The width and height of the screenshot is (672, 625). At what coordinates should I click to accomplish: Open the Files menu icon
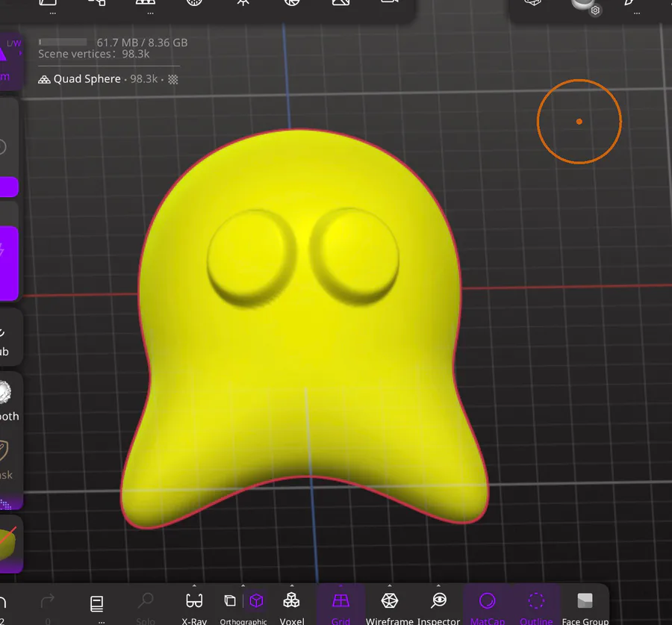pos(48,2)
